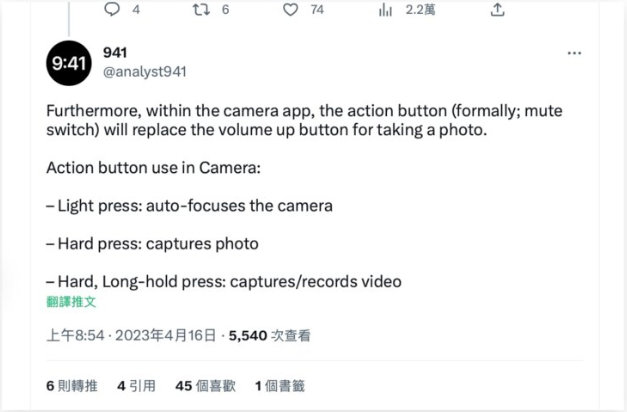627x412 pixels.
Task: Open the 941 display name profile
Action: click(115, 52)
